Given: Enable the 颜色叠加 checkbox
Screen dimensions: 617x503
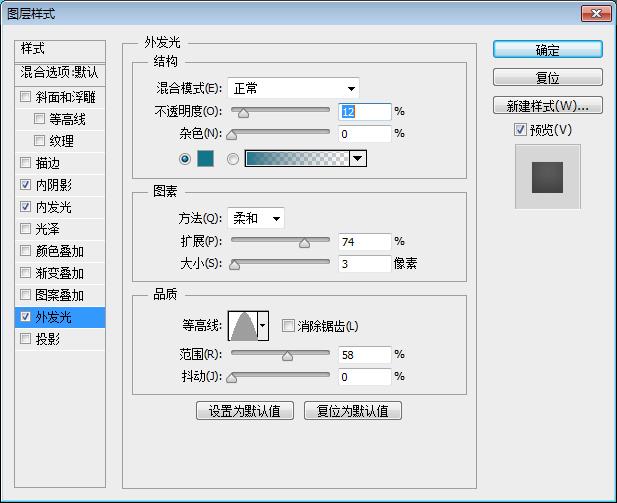Looking at the screenshot, I should 25,250.
